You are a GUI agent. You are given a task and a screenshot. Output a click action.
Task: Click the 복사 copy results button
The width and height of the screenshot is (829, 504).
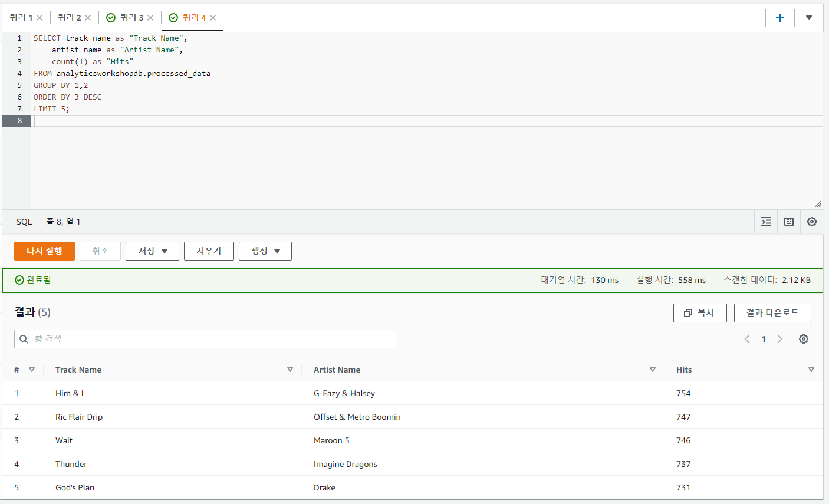700,313
